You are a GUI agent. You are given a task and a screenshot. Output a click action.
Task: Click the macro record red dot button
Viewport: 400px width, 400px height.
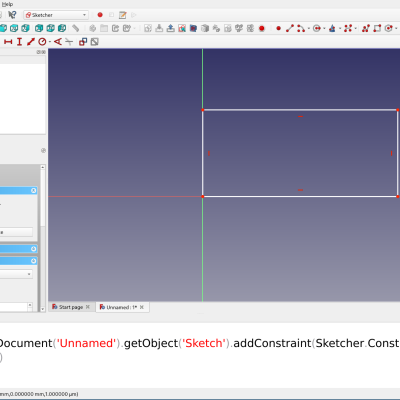[x=100, y=15]
